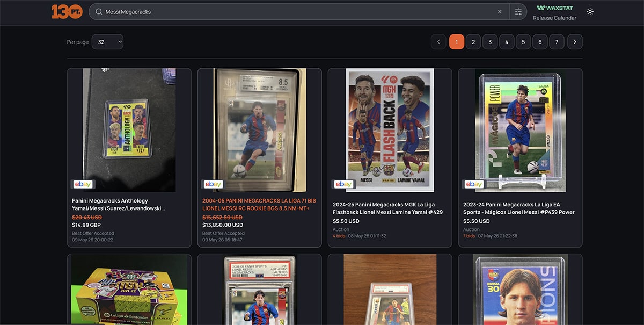Go to results page 5

[523, 42]
